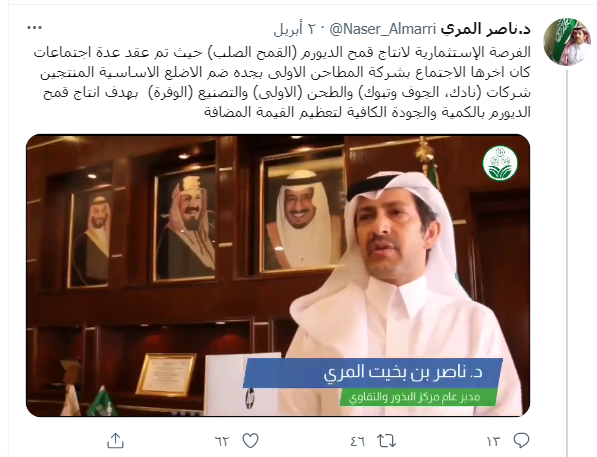View the like count ٦٢
This screenshot has height=457, width=597.
222,441
